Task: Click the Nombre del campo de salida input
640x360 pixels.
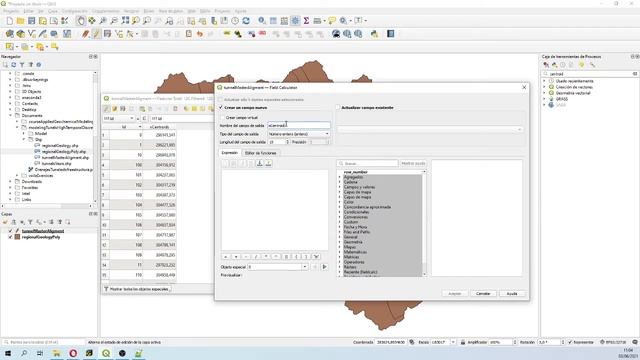Action: [299, 125]
